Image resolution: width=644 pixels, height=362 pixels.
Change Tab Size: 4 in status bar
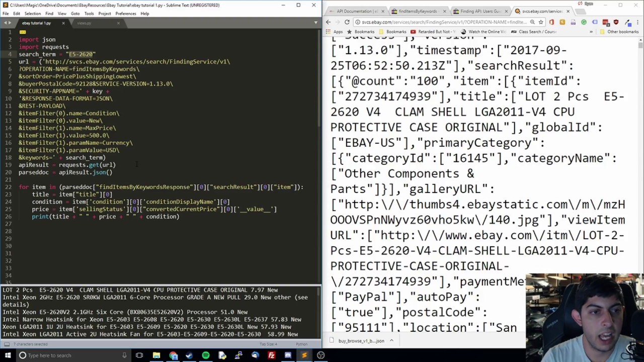tap(268, 344)
